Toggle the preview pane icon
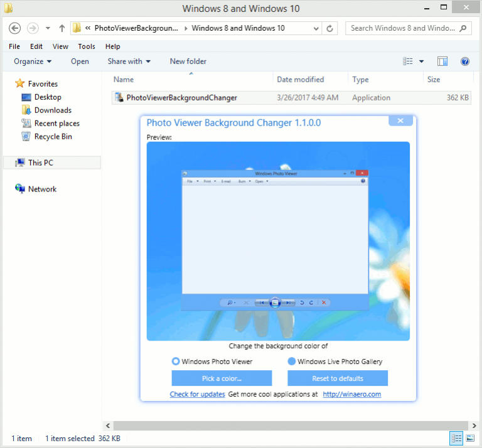Image resolution: width=482 pixels, height=448 pixels. (x=442, y=61)
